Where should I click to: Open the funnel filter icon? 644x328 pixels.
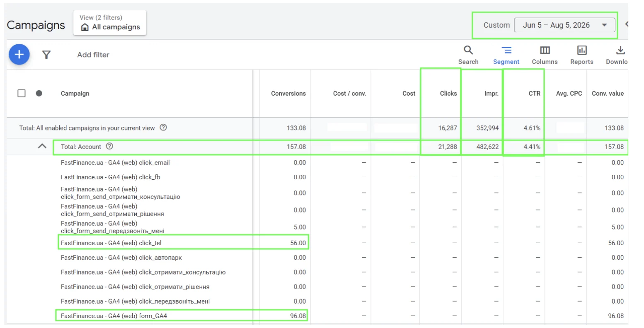click(46, 55)
